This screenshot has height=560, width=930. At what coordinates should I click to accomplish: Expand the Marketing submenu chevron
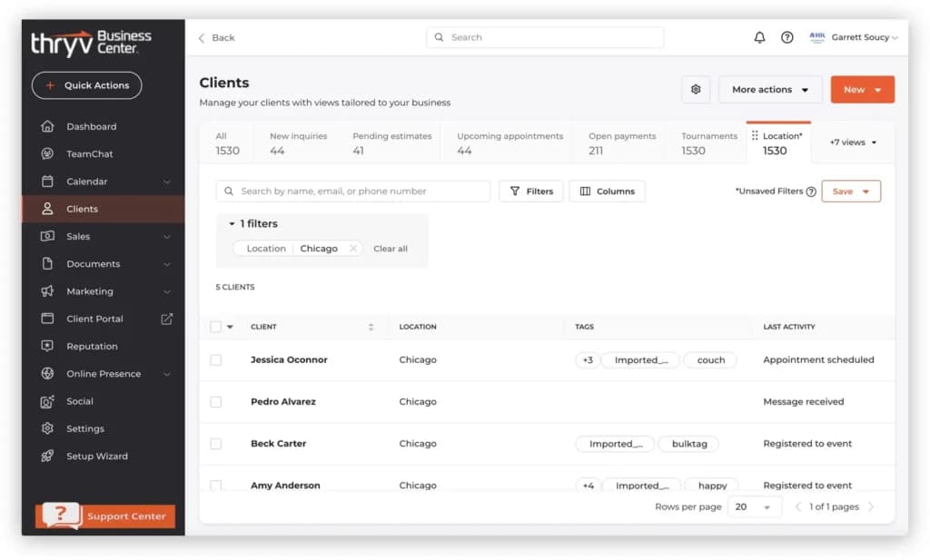pos(167,291)
